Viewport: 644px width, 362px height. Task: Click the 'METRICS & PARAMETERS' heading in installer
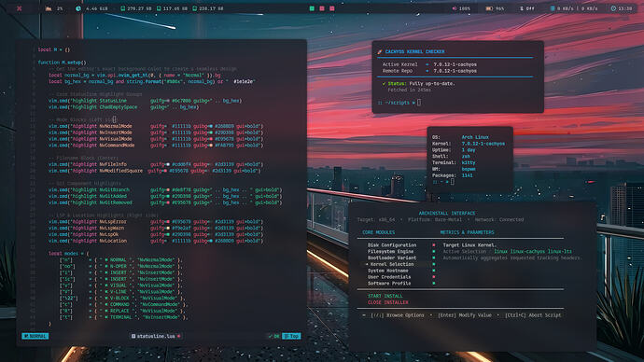(x=467, y=232)
